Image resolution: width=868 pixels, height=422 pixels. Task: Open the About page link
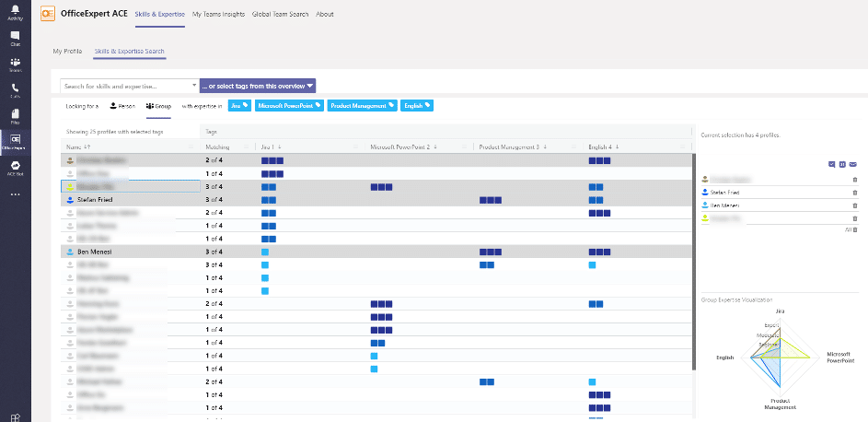pos(325,15)
